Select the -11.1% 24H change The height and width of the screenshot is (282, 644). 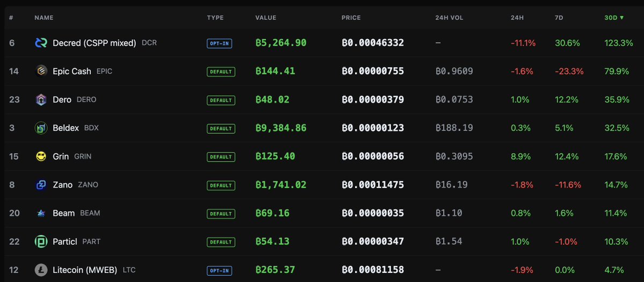(523, 42)
